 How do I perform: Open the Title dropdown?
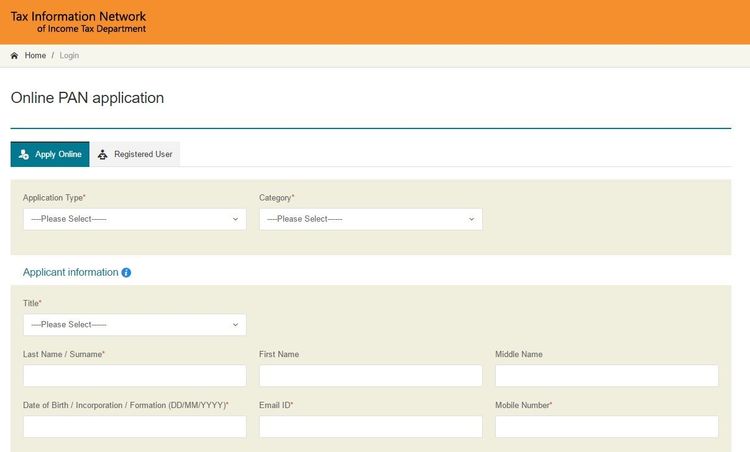point(134,325)
